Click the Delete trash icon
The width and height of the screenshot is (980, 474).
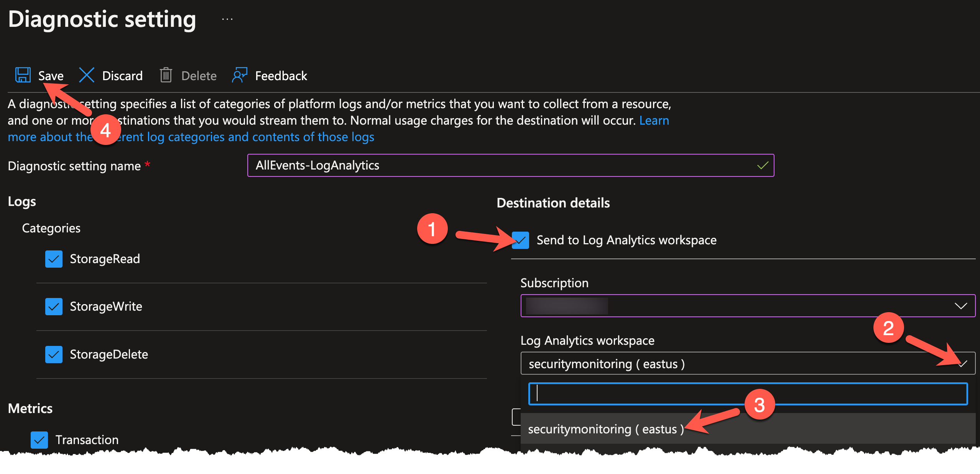[166, 75]
